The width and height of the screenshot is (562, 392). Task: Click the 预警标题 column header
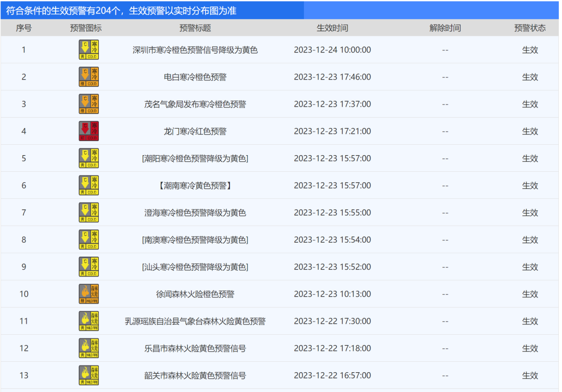click(195, 28)
